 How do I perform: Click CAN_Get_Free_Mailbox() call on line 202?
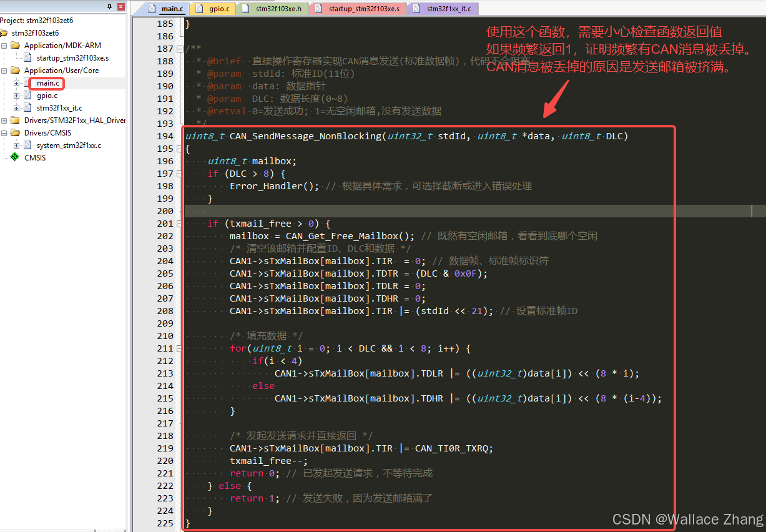coord(350,236)
